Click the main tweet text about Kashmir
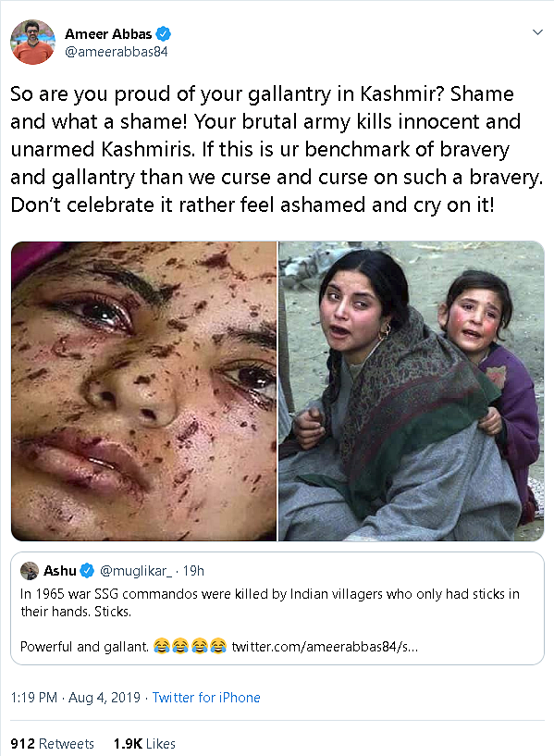 [277, 150]
